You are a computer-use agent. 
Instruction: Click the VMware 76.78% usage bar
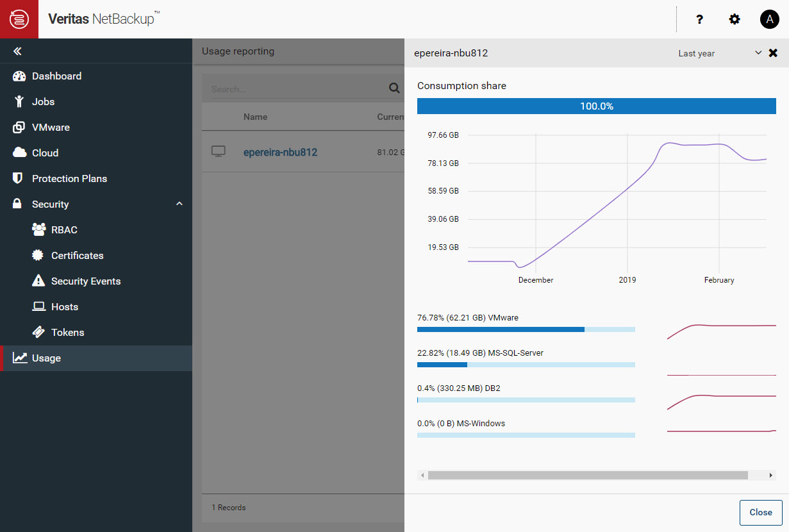coord(526,329)
